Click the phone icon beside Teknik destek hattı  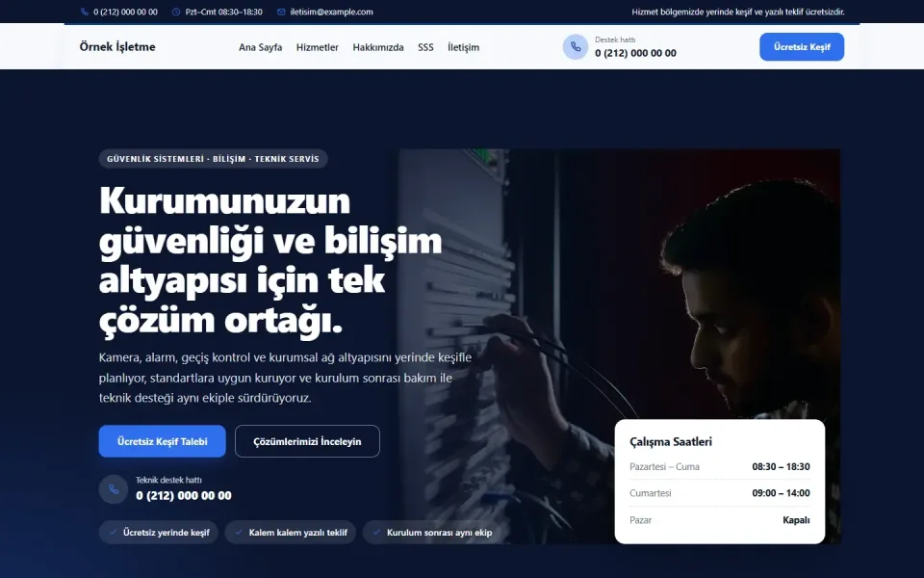114,489
